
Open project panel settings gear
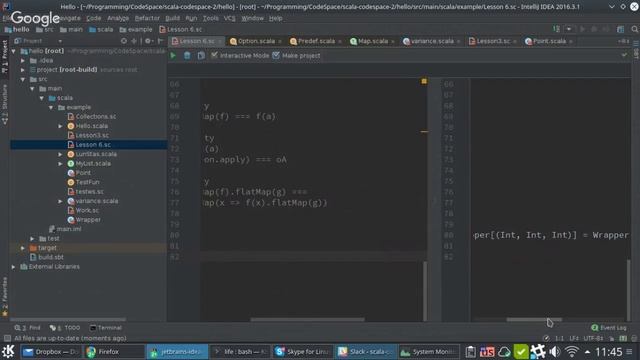[x=148, y=41]
